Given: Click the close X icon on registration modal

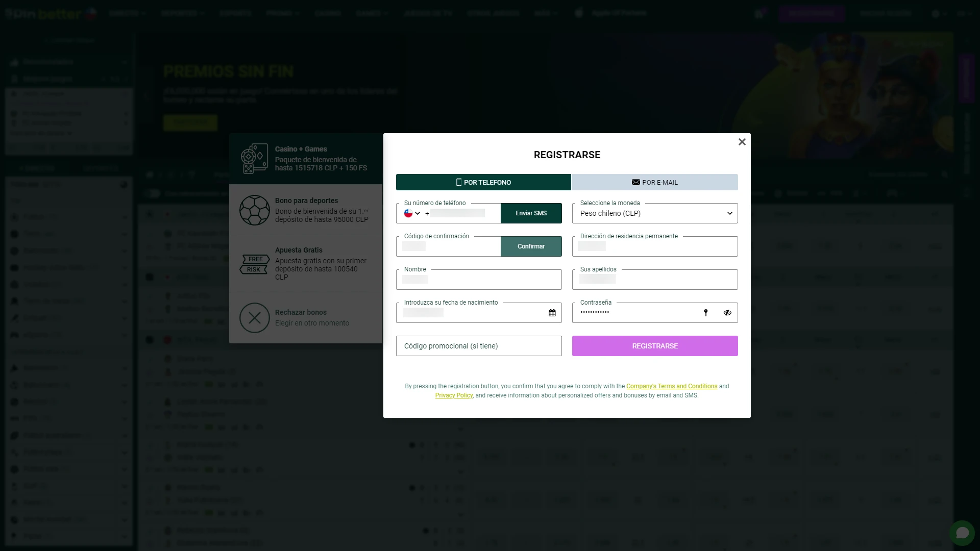Looking at the screenshot, I should click(x=742, y=142).
